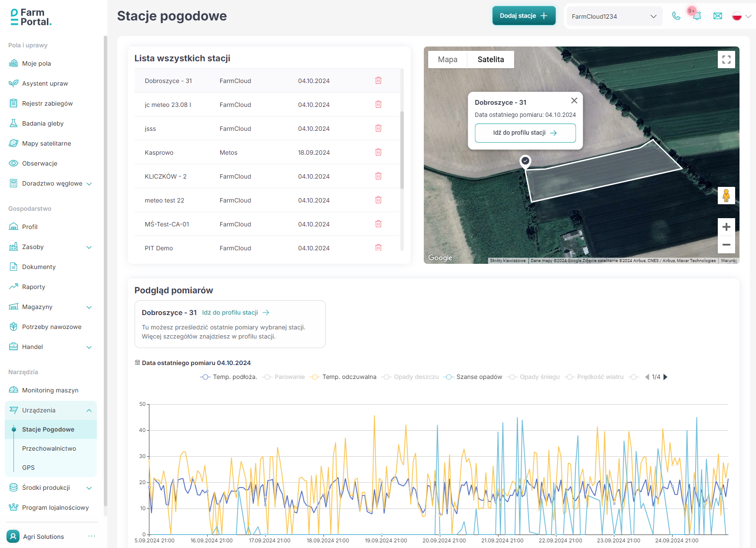Open Skróty klawiszowe on map
Viewport: 756px width, 548px height.
(508, 261)
